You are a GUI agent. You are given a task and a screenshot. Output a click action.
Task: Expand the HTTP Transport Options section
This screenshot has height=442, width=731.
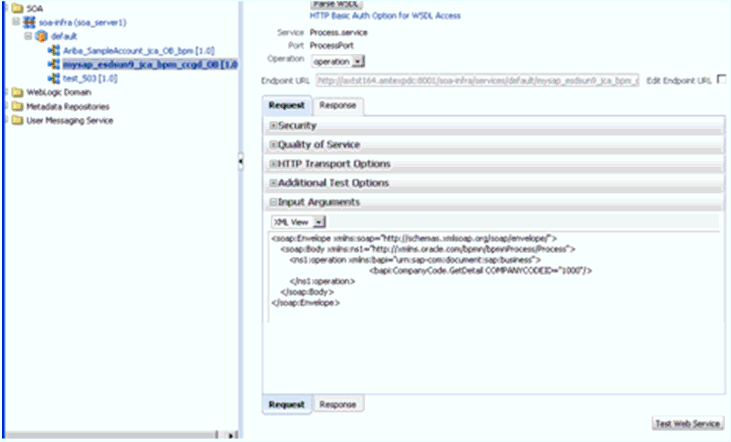click(274, 164)
